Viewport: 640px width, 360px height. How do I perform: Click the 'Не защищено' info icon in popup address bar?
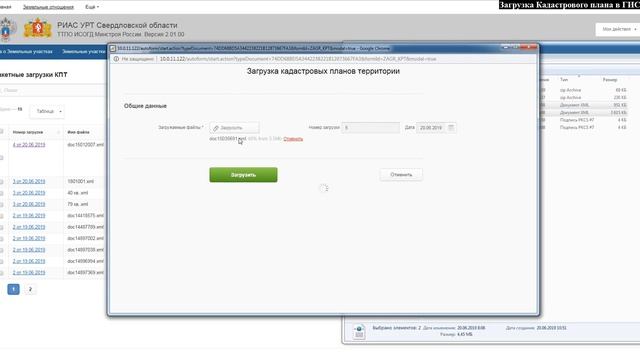point(116,59)
